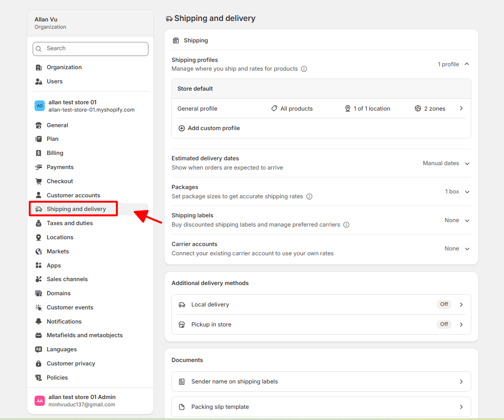Click the Languages translation icon
The width and height of the screenshot is (504, 420).
click(x=38, y=349)
